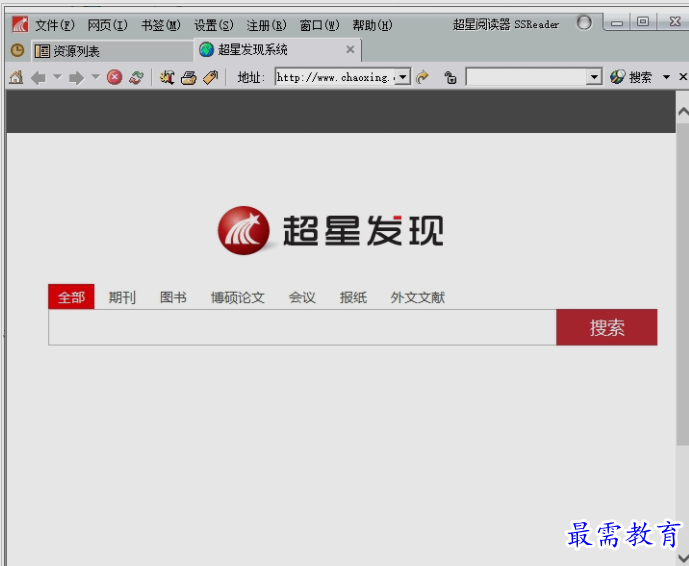Click the forward arrow button
The width and height of the screenshot is (689, 566).
click(76, 78)
